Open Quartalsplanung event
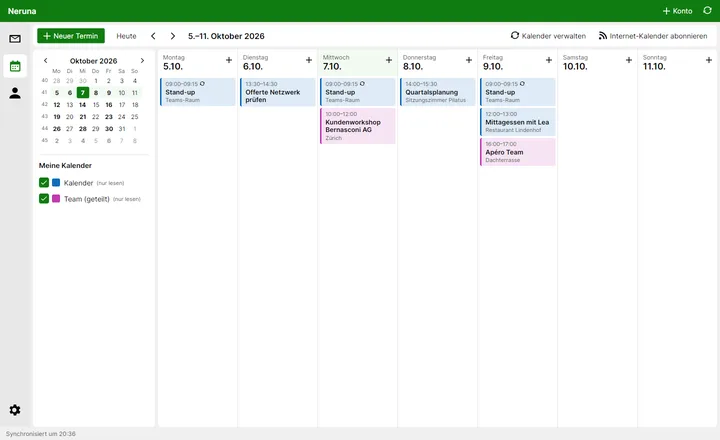Viewport: 720px width, 440px height. pos(438,92)
